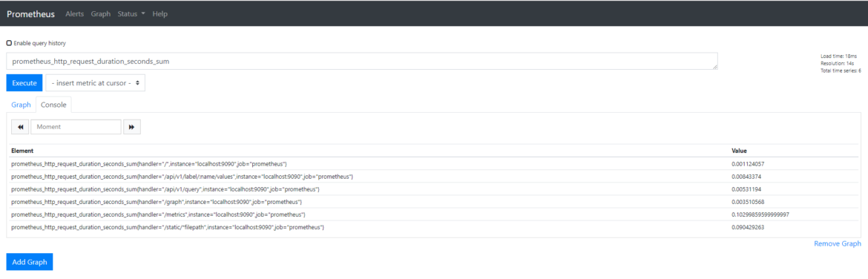Expand the Status dropdown menu
This screenshot has width=868, height=279.
click(131, 14)
